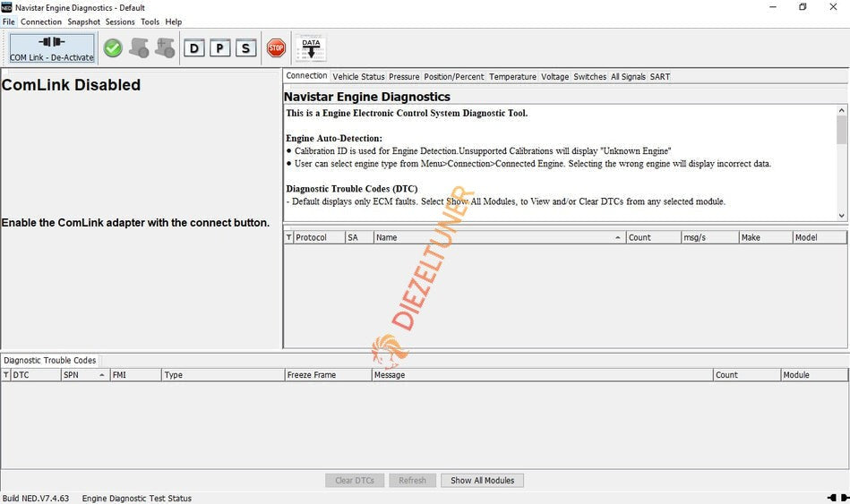Sort the module table by Model column
This screenshot has width=850, height=504.
820,237
